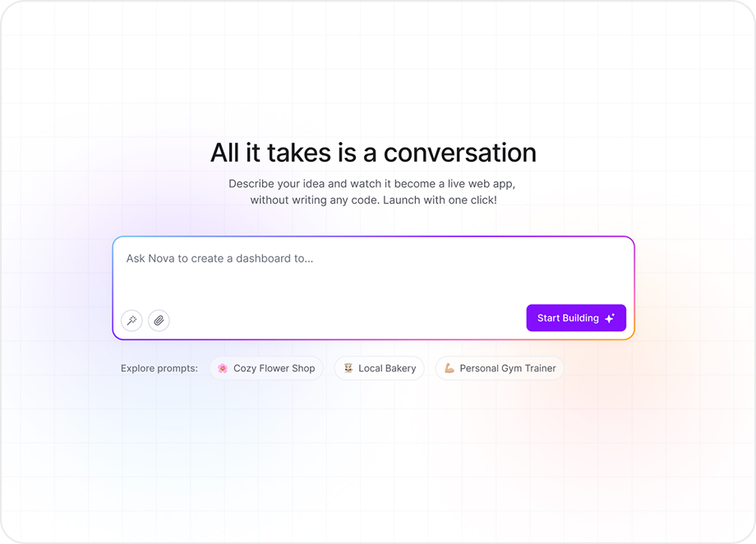The width and height of the screenshot is (756, 544).
Task: Click the flexed arm emoji icon
Action: pyautogui.click(x=449, y=368)
